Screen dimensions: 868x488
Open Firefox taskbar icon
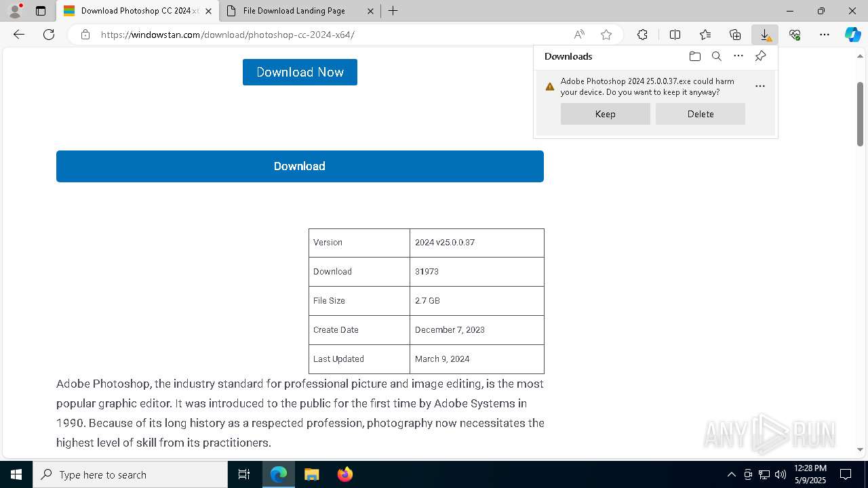344,474
